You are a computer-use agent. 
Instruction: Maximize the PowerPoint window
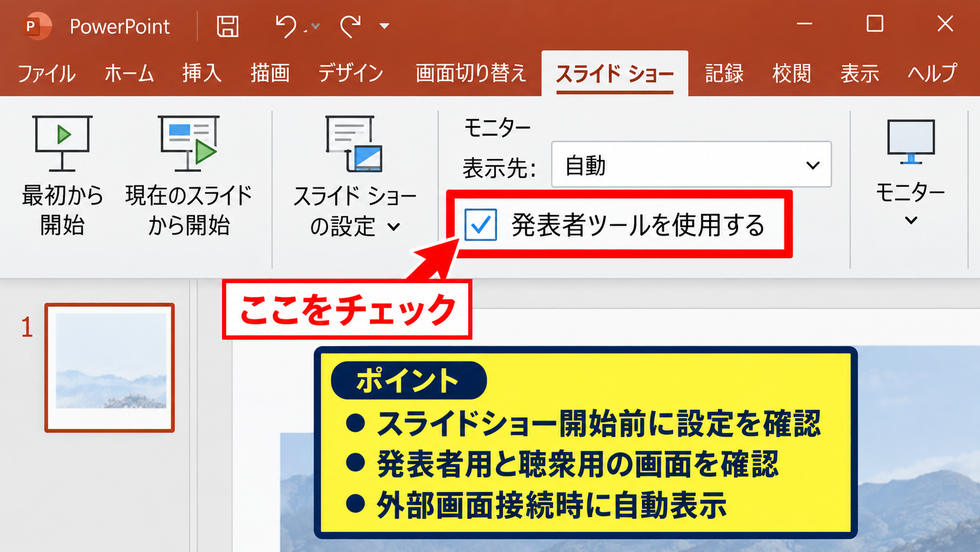click(x=875, y=24)
